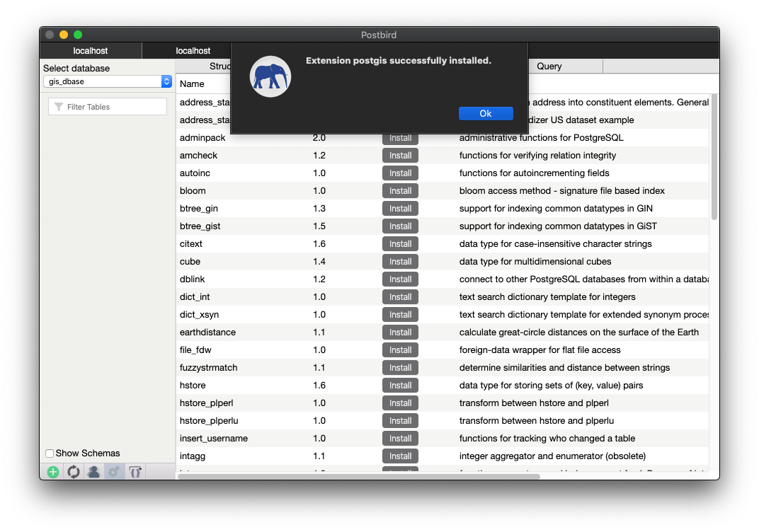The width and height of the screenshot is (759, 532).
Task: Install the fuzzystrmatch extension
Action: [x=400, y=368]
